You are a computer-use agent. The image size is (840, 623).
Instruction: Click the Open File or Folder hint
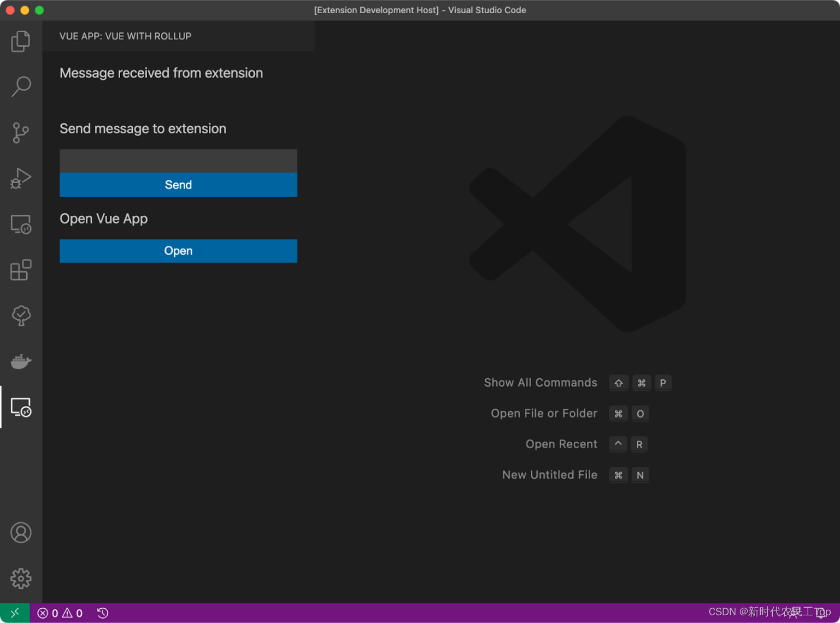pos(544,413)
